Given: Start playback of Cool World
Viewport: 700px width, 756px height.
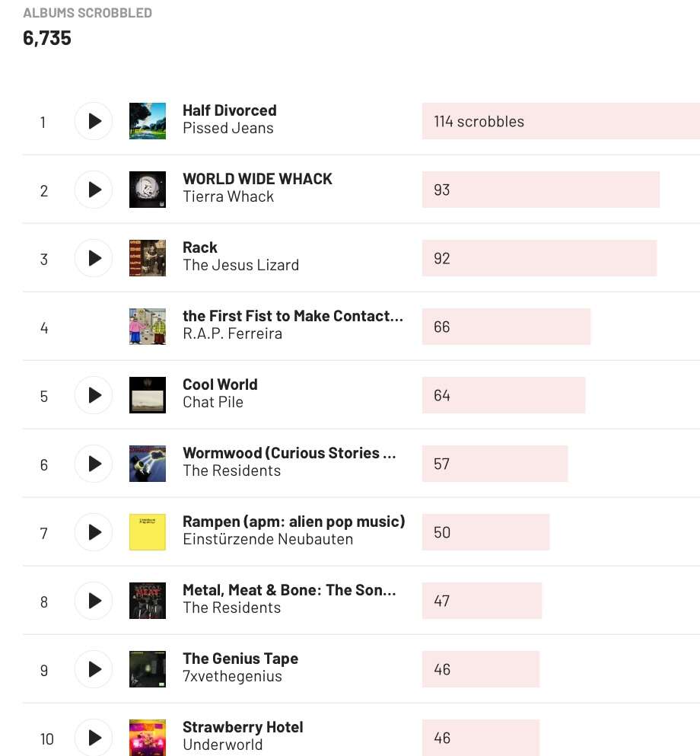Looking at the screenshot, I should (x=94, y=395).
